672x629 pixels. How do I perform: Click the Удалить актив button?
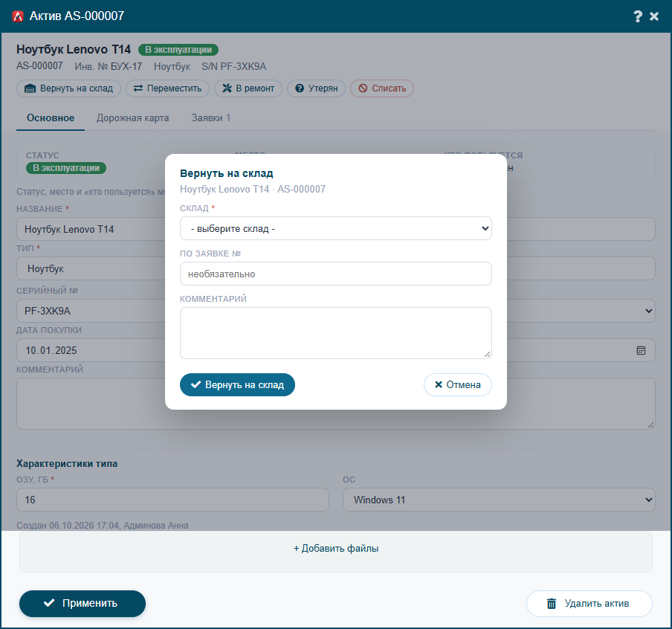click(589, 604)
